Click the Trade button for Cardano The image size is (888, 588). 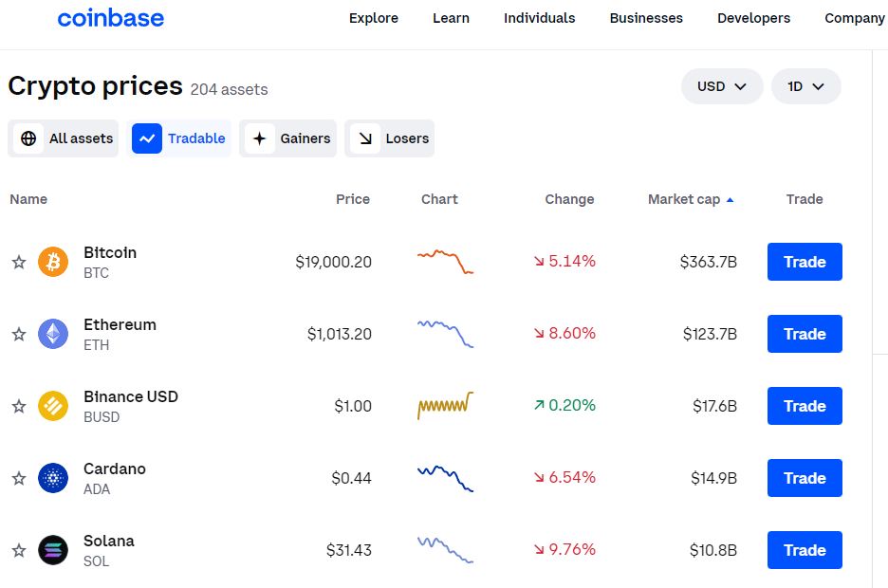coord(805,478)
